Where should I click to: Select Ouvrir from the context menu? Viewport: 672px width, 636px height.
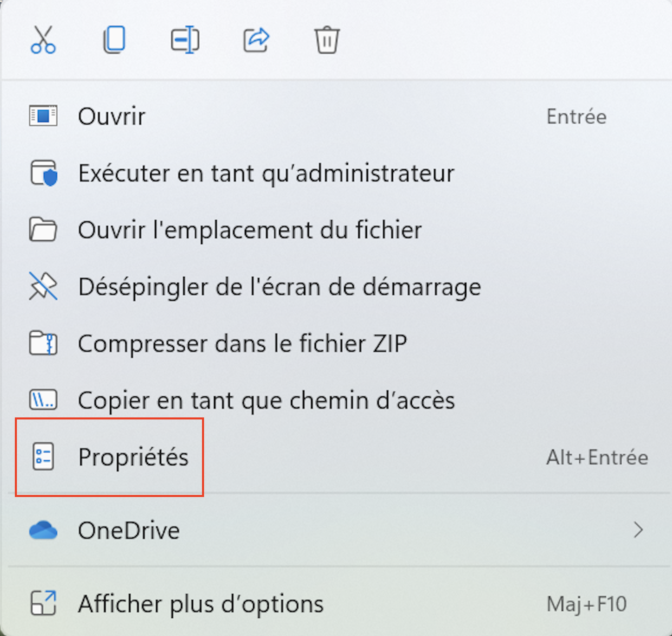112,116
